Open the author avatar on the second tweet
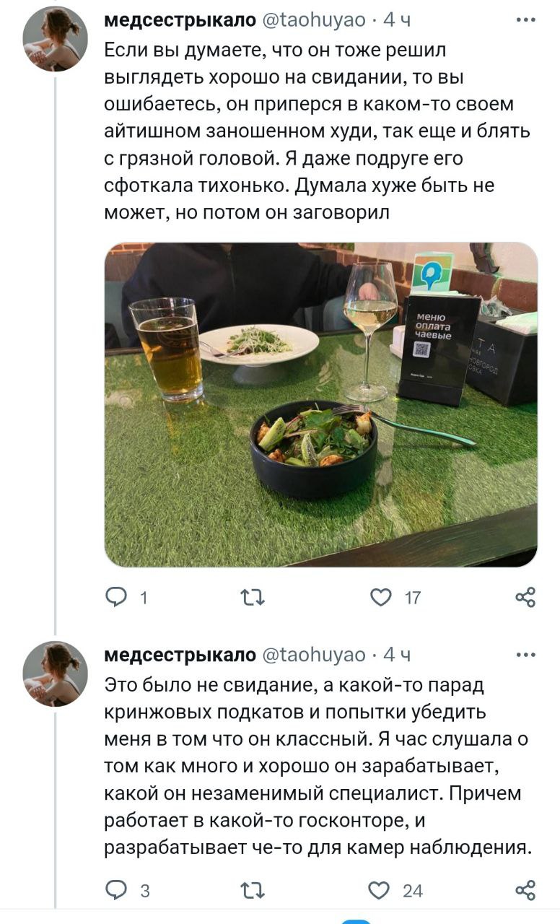The image size is (560, 924). 56,674
